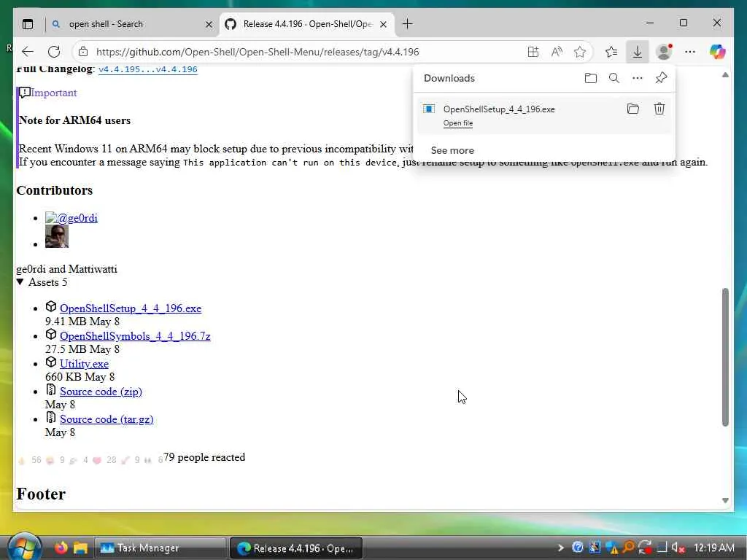The height and width of the screenshot is (560, 747).
Task: Open Settings and more ellipsis menu
Action: click(x=690, y=52)
